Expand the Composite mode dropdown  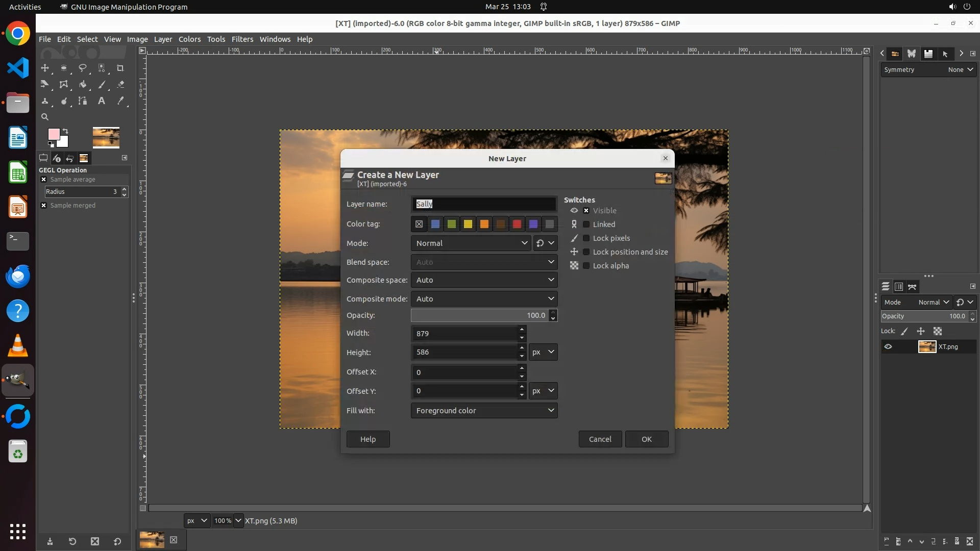pos(484,299)
